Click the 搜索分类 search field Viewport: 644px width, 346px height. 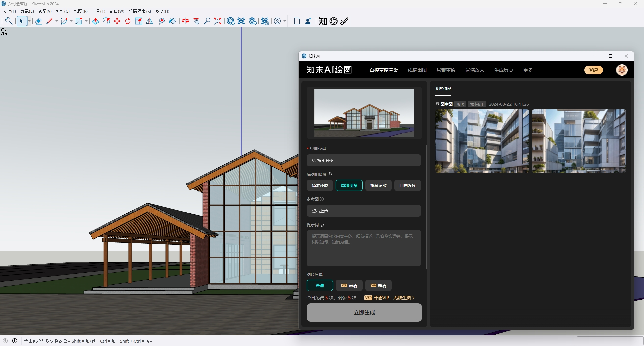coord(364,160)
